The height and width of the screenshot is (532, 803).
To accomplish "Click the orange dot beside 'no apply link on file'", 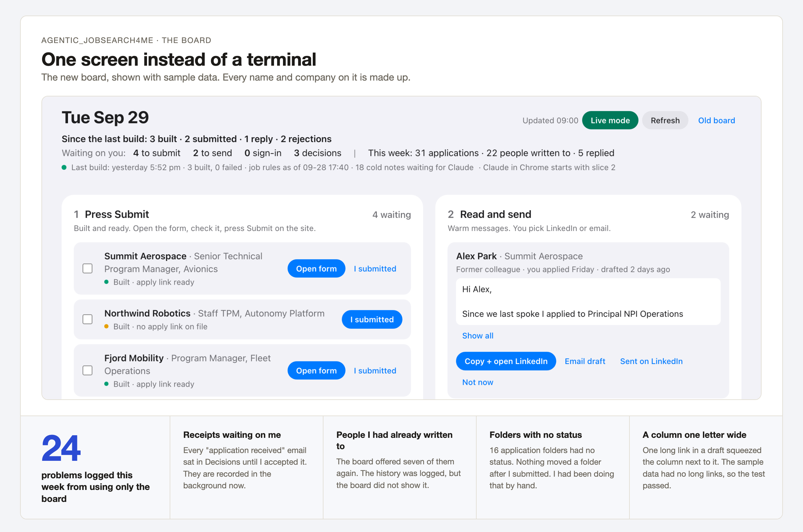I will [x=106, y=327].
